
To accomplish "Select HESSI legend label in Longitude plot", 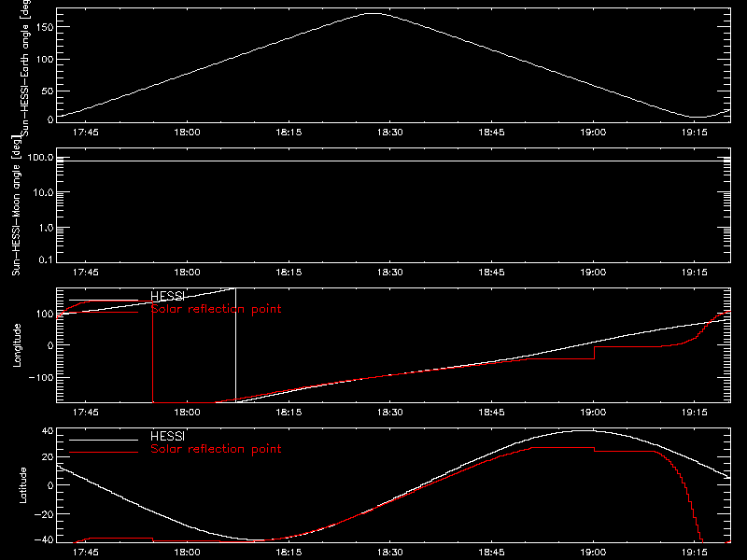I will coord(167,296).
